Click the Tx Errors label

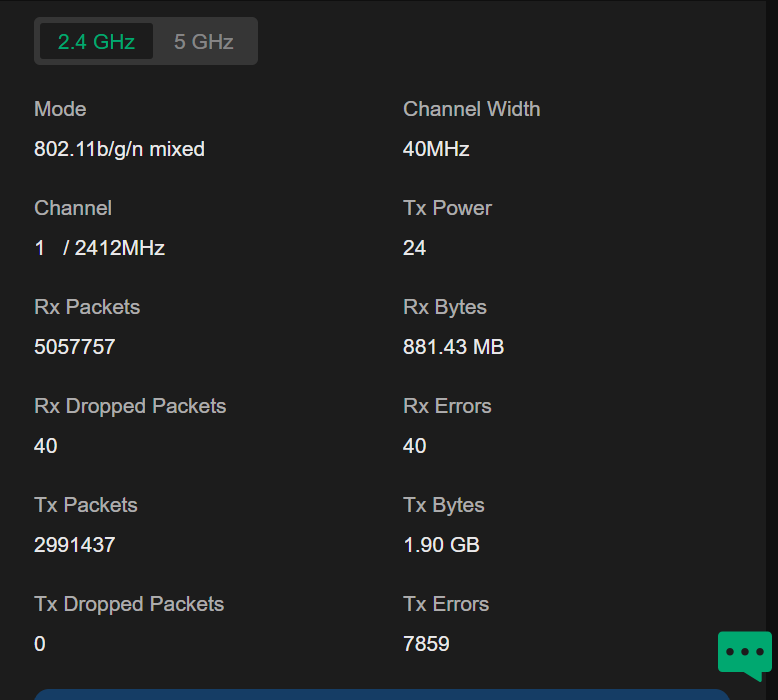click(x=446, y=604)
